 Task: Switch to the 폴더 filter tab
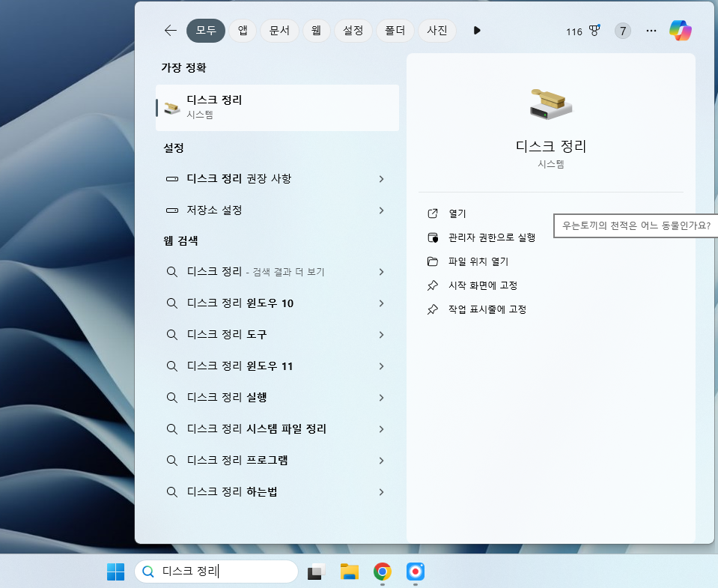(395, 31)
